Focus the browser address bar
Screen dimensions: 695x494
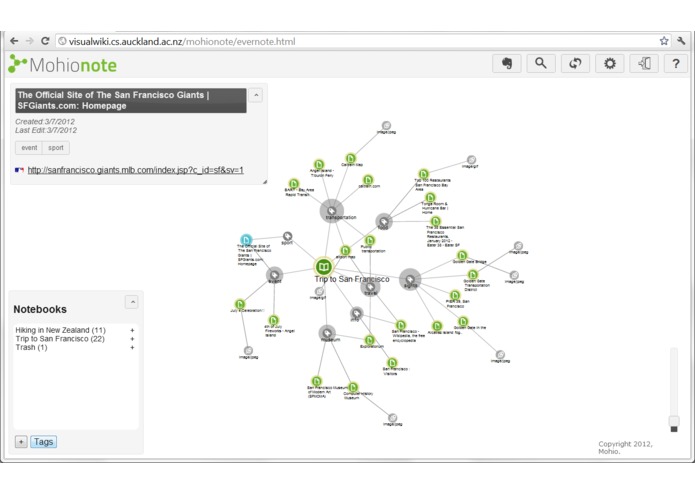point(355,42)
